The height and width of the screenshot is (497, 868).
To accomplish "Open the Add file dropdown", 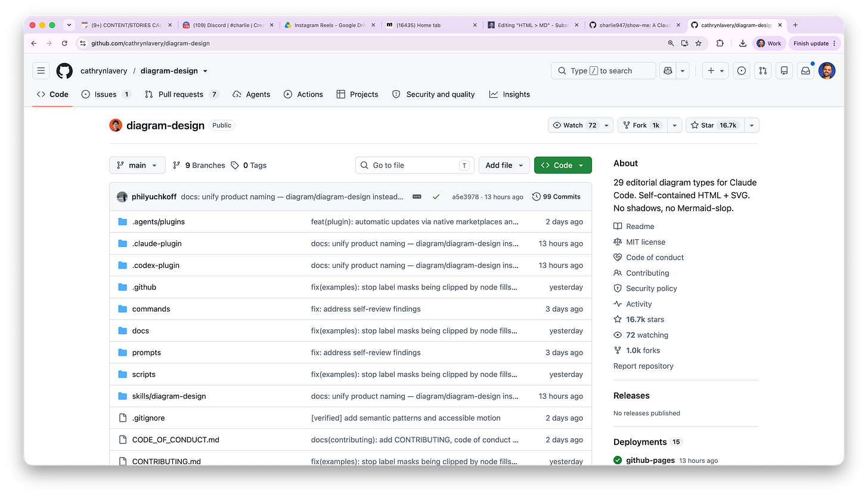I will (x=504, y=165).
